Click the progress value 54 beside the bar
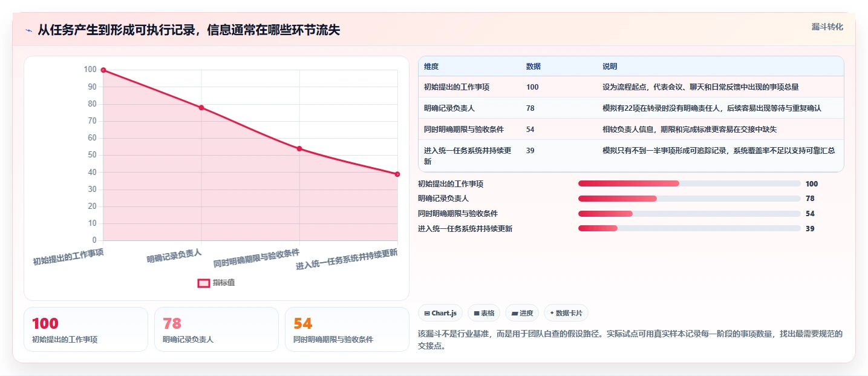The image size is (868, 376). (810, 214)
